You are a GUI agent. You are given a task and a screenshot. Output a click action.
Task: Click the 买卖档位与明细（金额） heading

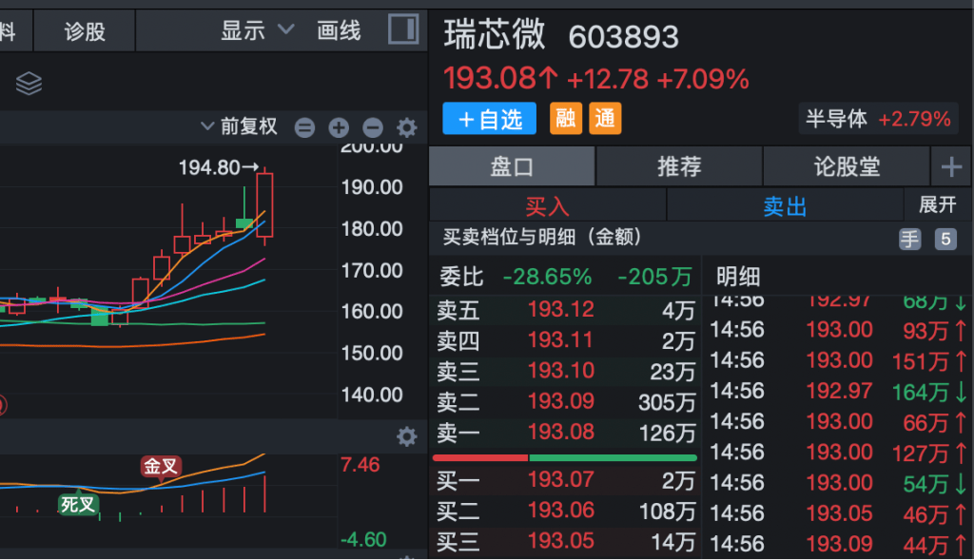(x=542, y=237)
